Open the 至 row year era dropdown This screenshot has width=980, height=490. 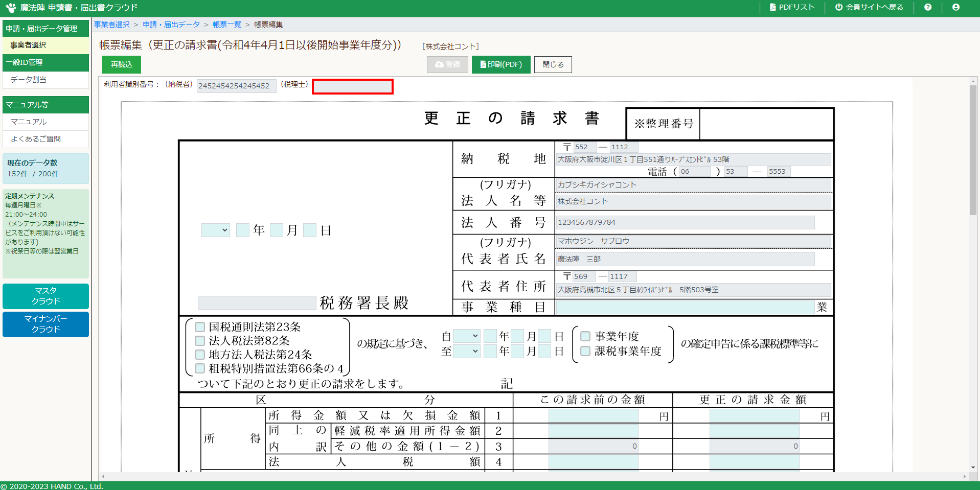click(x=467, y=352)
